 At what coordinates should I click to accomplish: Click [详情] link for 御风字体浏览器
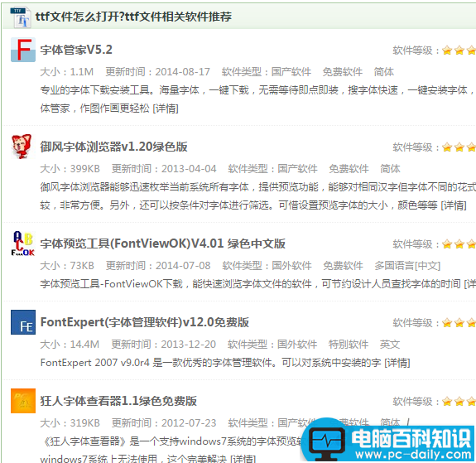click(454, 205)
